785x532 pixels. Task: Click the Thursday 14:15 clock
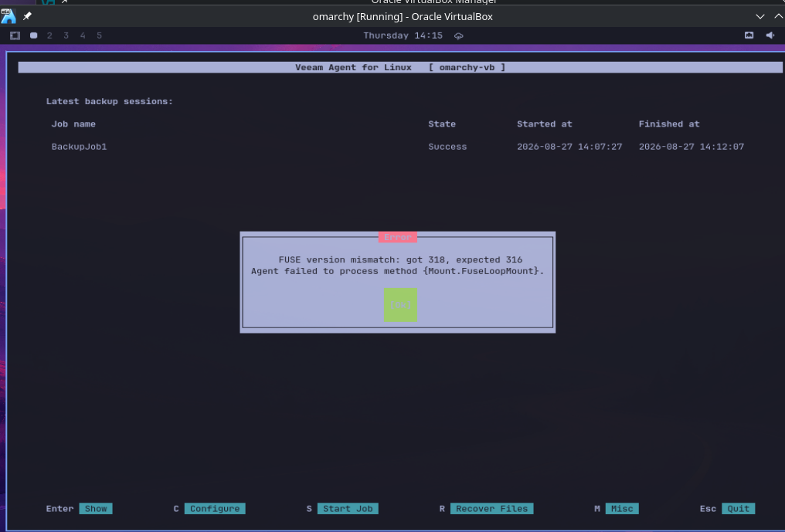click(x=403, y=36)
